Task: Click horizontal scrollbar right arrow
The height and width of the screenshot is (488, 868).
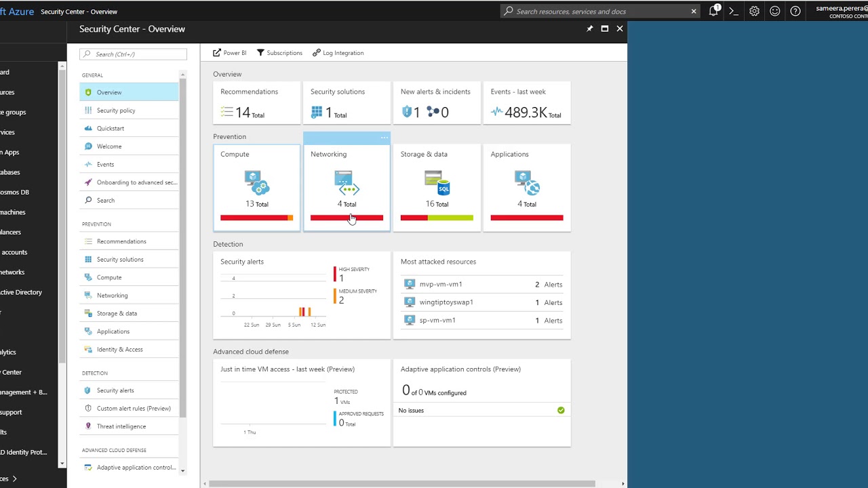Action: [623, 484]
